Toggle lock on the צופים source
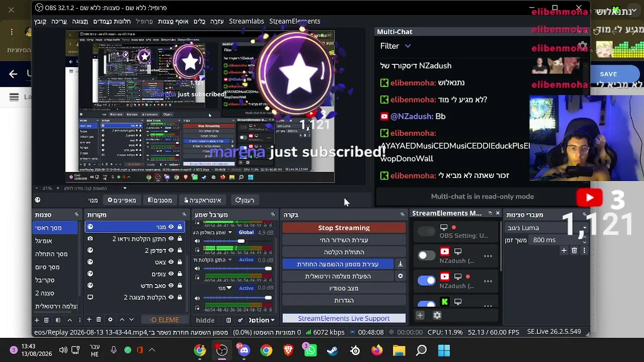This screenshot has width=644, height=362. click(180, 274)
